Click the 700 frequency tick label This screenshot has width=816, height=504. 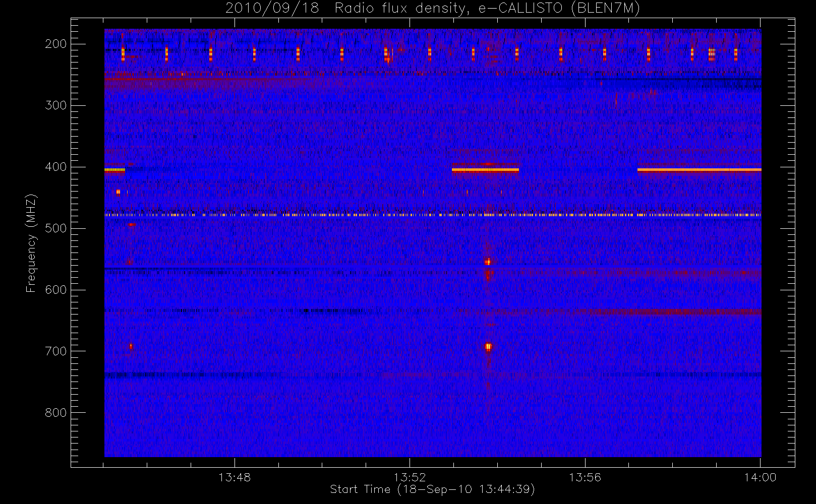pos(56,351)
